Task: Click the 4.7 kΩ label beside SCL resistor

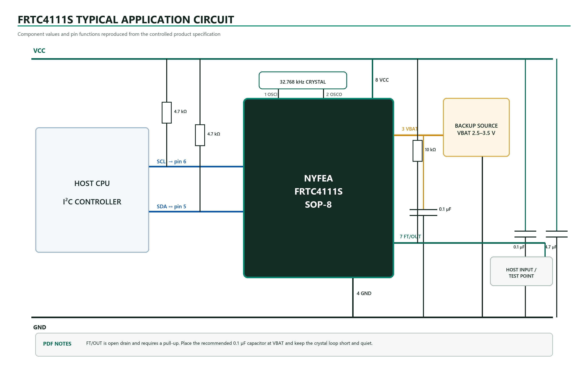Action: 181,111
